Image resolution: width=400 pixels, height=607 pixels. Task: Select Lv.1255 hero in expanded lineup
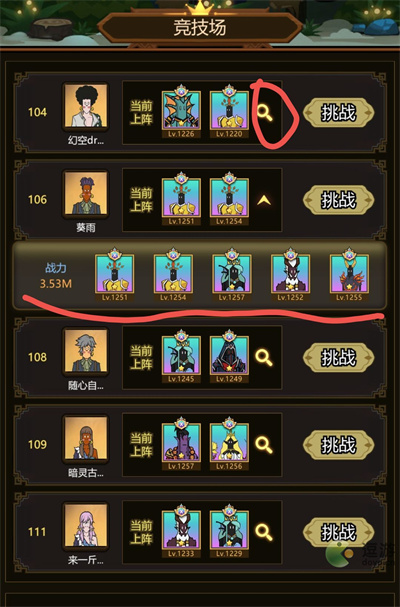pyautogui.click(x=349, y=275)
